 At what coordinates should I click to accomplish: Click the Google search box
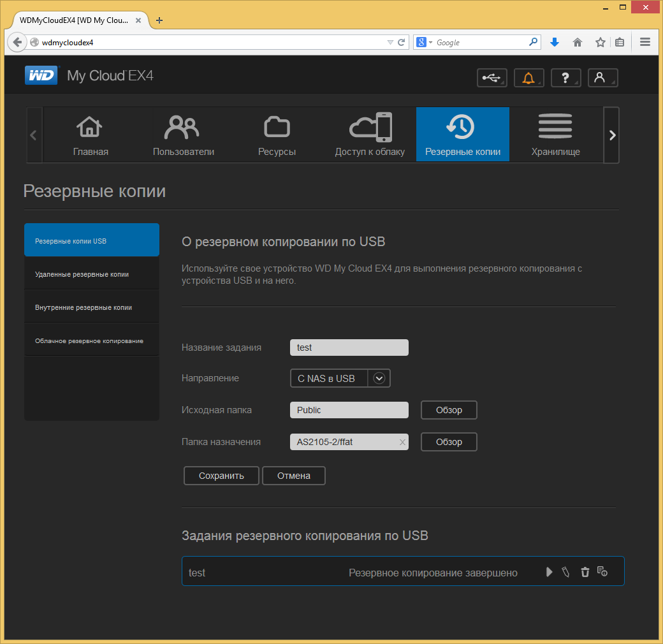481,42
